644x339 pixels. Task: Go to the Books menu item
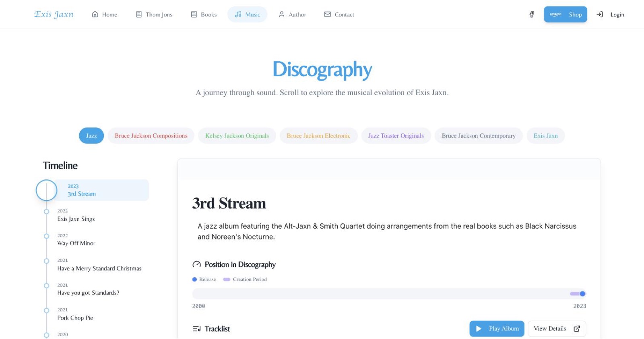[204, 15]
